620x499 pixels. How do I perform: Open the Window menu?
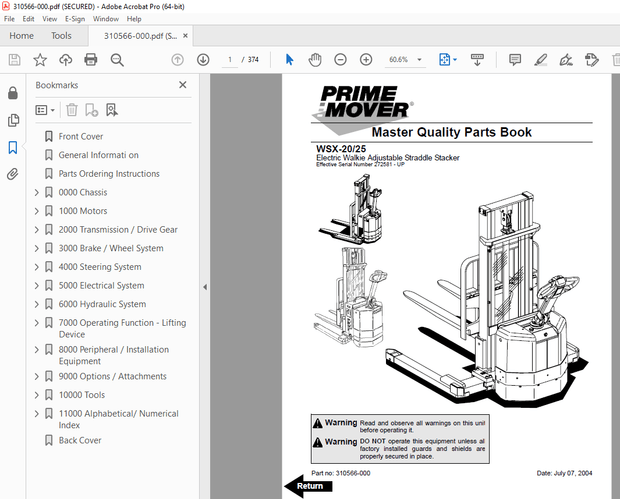point(106,19)
